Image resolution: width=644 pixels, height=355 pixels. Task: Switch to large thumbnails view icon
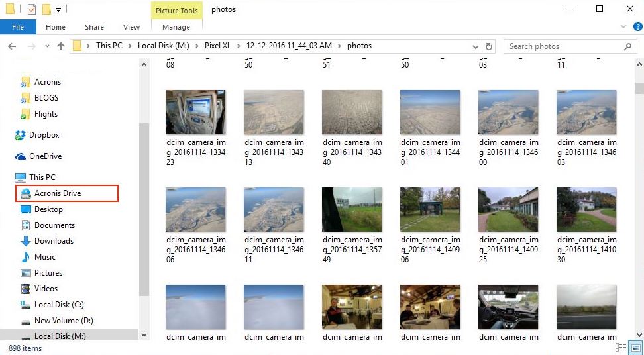(636, 348)
